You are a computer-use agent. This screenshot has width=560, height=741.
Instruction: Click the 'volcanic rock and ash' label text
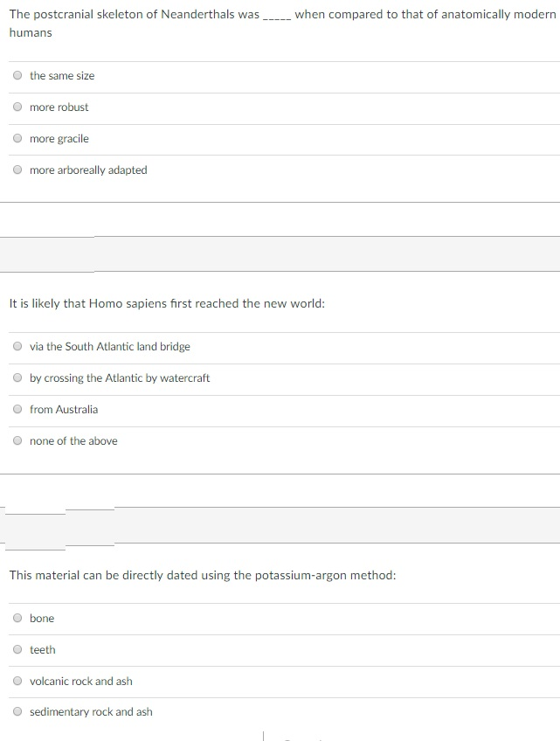(81, 682)
